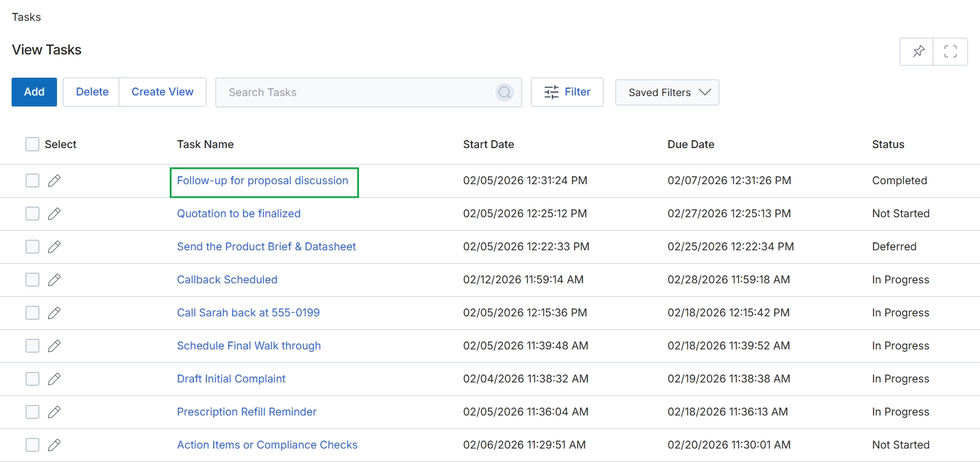
Task: Click In Progress status for Callback Scheduled
Action: pyautogui.click(x=900, y=280)
